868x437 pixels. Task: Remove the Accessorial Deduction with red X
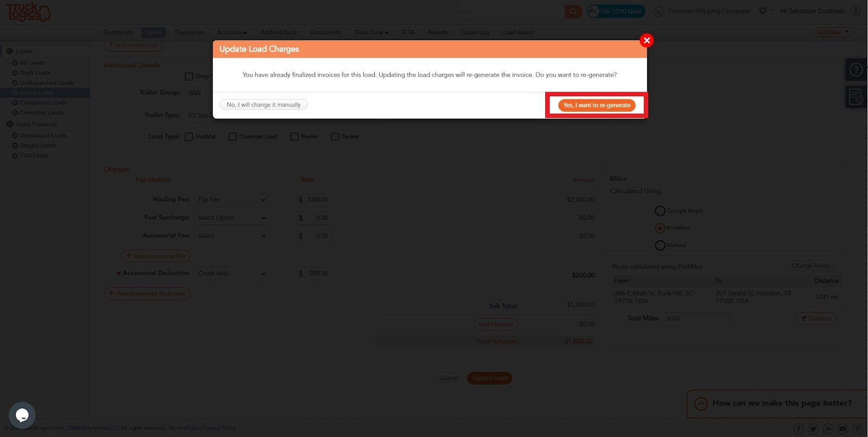coord(119,274)
